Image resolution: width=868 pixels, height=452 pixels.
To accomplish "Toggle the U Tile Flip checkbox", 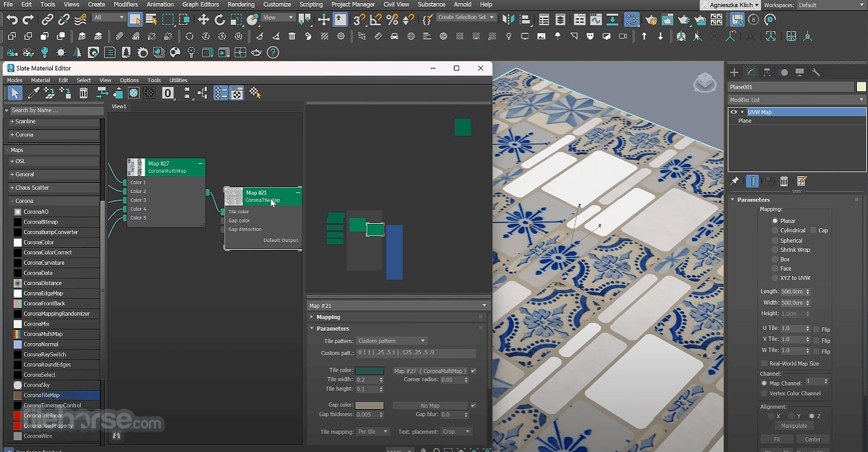I will [x=816, y=329].
